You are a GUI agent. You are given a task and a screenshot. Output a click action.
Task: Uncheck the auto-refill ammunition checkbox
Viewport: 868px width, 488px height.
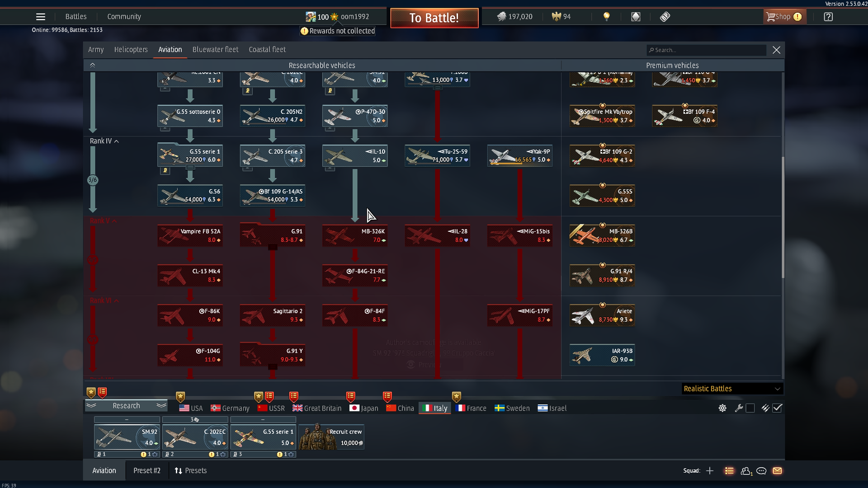coord(777,408)
